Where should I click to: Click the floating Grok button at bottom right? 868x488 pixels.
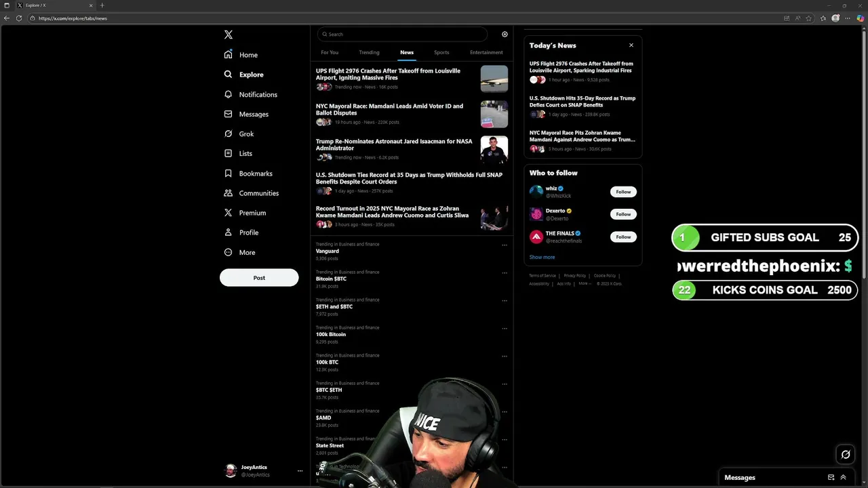846,455
